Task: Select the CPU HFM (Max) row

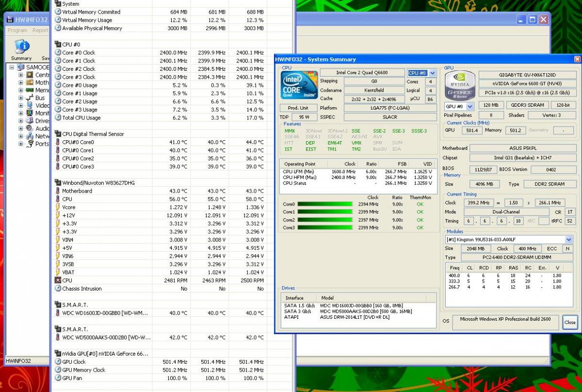Action: 358,177
